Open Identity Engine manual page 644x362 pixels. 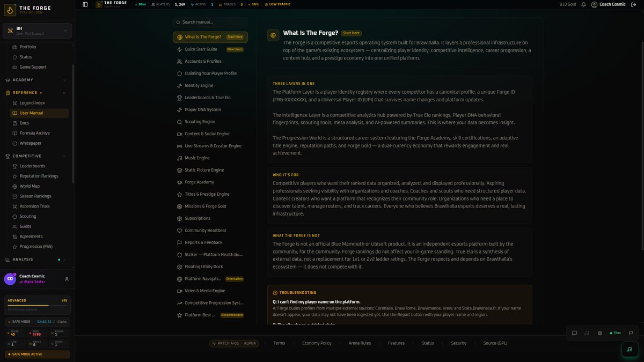pos(210,85)
